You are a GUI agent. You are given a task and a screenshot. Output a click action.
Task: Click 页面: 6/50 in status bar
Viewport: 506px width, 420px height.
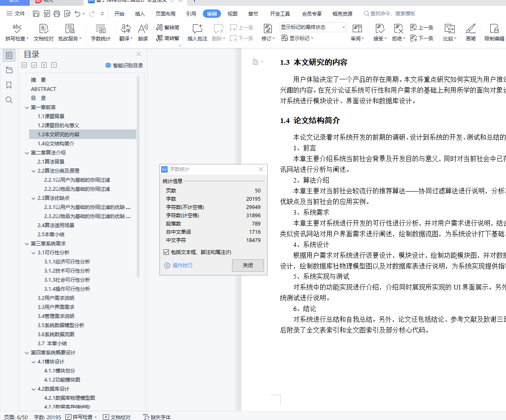pos(16,417)
